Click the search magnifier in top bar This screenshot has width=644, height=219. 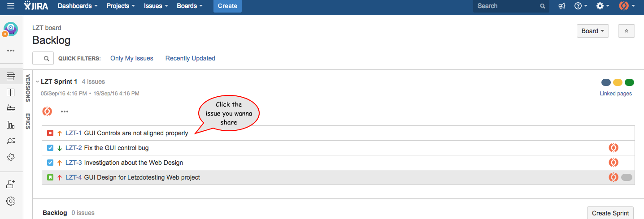pyautogui.click(x=542, y=6)
